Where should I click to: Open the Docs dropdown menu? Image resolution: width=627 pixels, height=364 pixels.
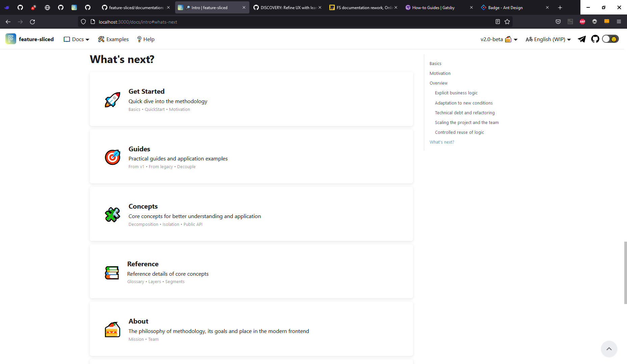tap(76, 39)
